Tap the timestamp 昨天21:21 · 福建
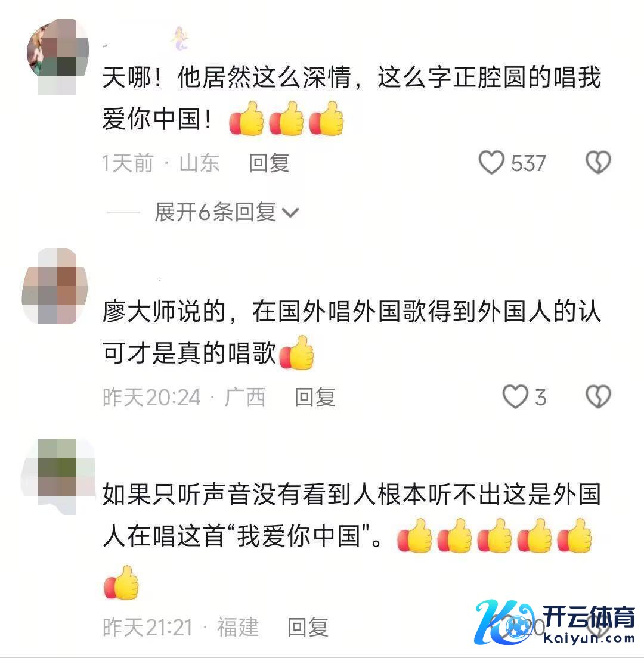644x658 pixels. click(181, 628)
